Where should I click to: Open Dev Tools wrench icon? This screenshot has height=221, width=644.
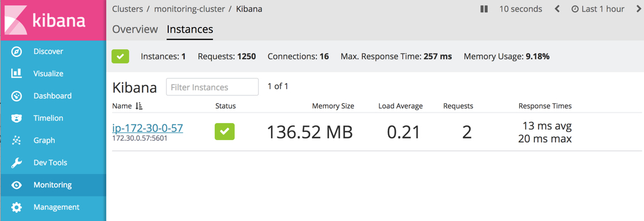16,162
